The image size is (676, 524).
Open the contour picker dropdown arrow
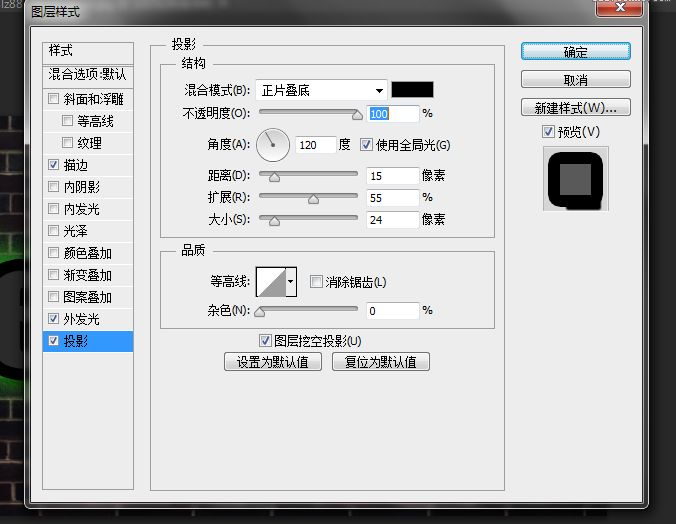tap(291, 282)
